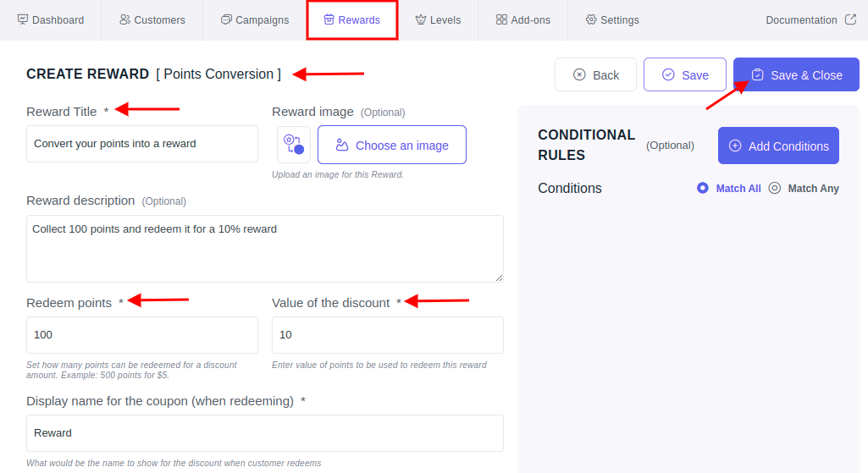Viewport: 868px width, 473px height.
Task: Click the Campaigns megaphone icon
Action: click(226, 20)
